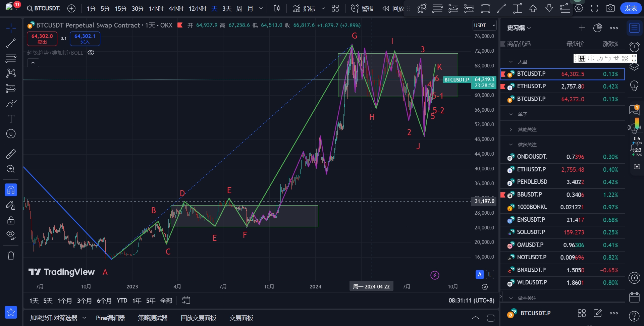Click the blue Publish button
The height and width of the screenshot is (326, 644).
click(631, 8)
